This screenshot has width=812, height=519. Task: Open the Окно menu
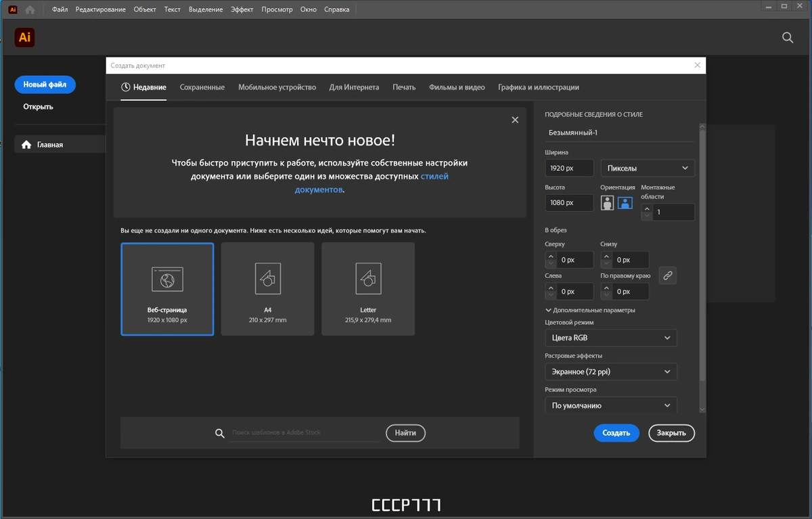click(308, 9)
